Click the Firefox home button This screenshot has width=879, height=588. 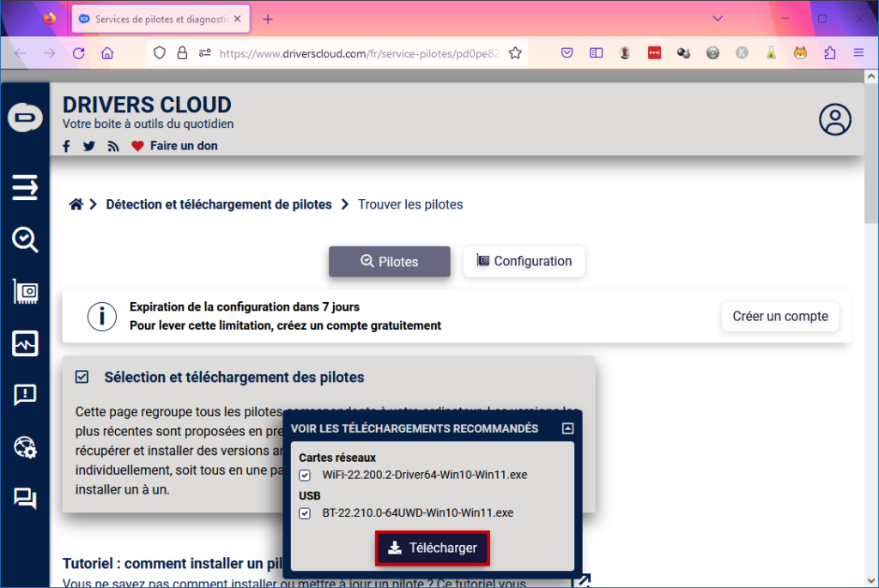click(x=107, y=53)
